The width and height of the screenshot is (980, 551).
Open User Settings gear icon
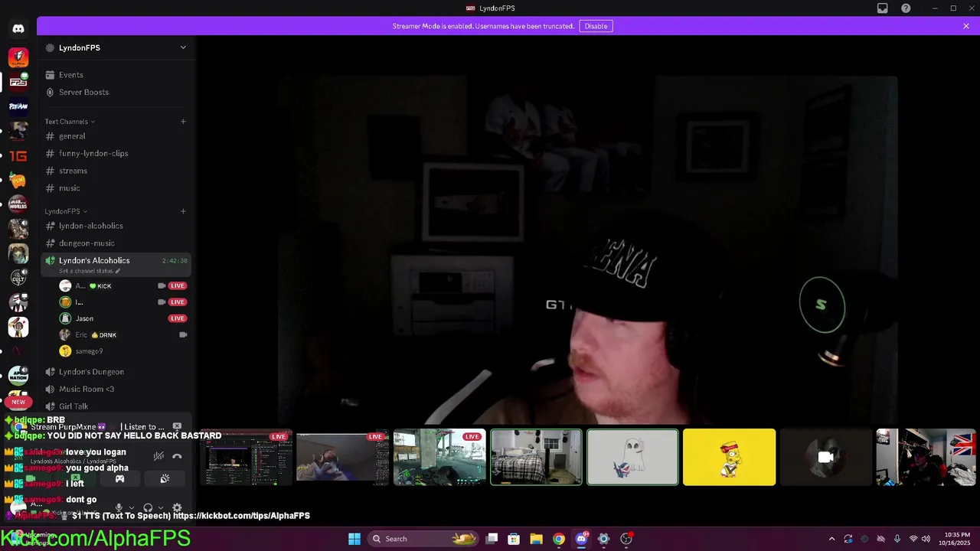(177, 507)
